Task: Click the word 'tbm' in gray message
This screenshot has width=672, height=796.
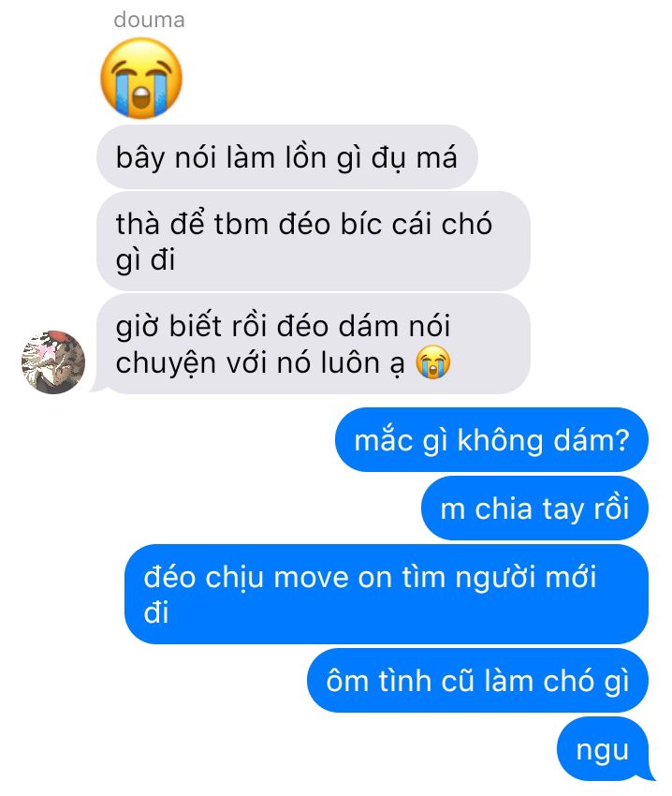Action: click(241, 224)
